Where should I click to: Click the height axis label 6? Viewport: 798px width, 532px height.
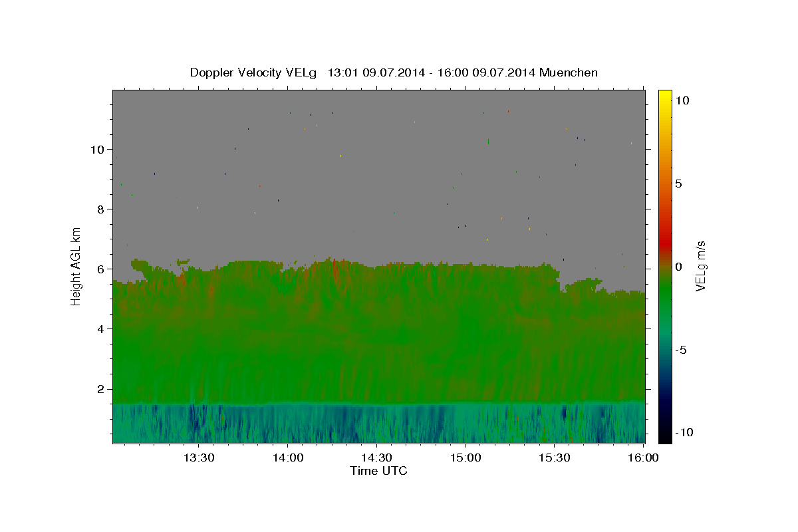pos(100,269)
